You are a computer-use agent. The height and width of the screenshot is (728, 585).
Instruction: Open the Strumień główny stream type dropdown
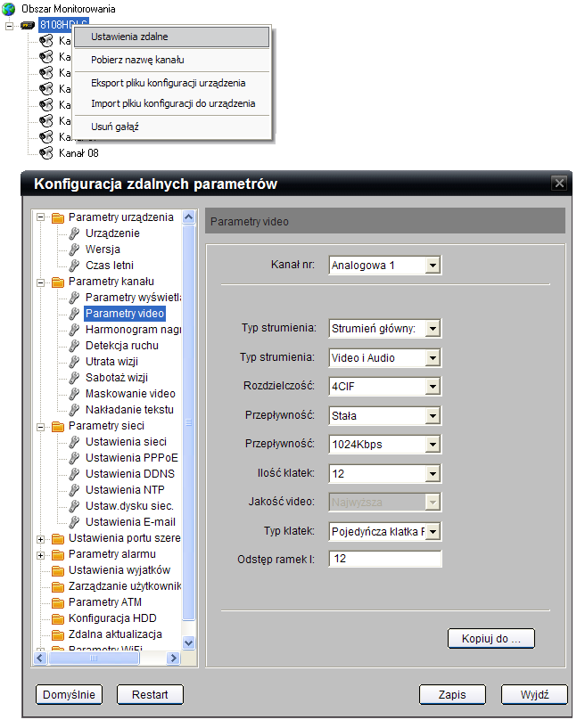(x=433, y=329)
